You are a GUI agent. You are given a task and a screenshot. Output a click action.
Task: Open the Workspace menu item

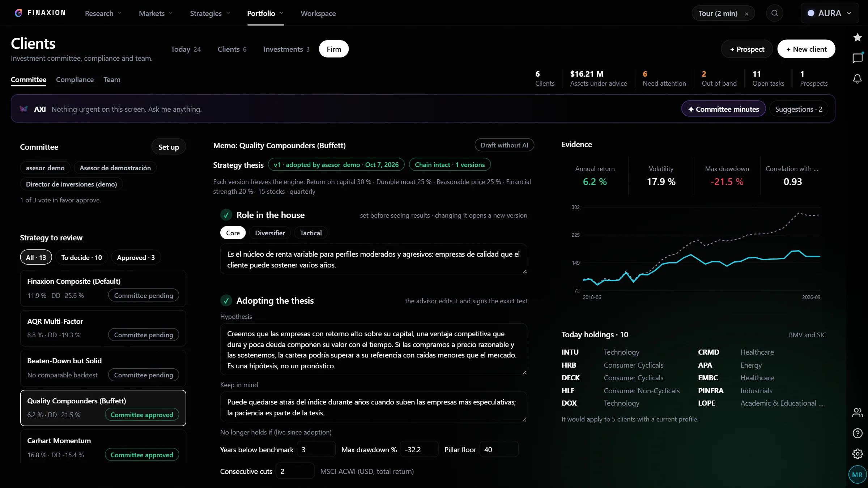pos(318,13)
